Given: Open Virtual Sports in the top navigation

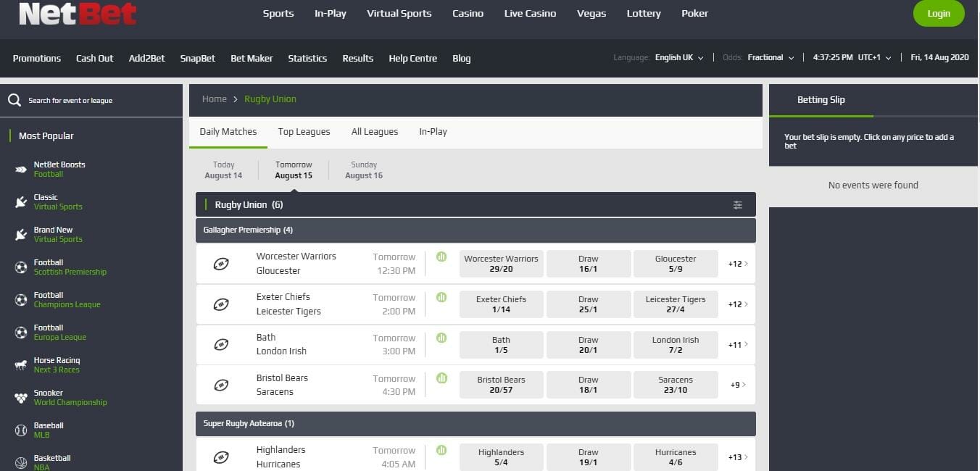Looking at the screenshot, I should click(x=399, y=14).
